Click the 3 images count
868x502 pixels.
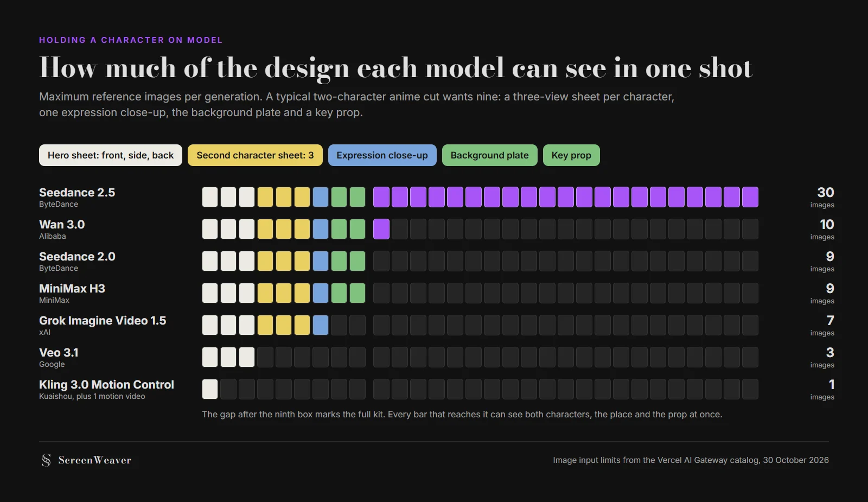pos(822,357)
